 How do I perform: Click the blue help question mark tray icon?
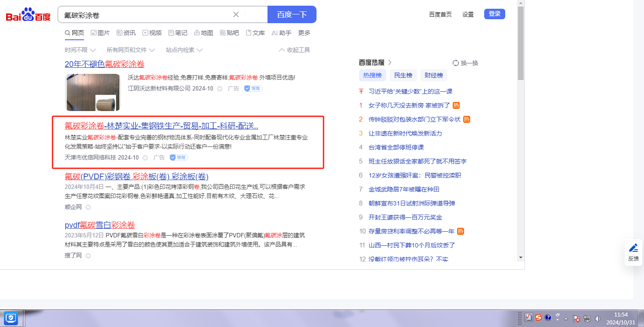(548, 318)
